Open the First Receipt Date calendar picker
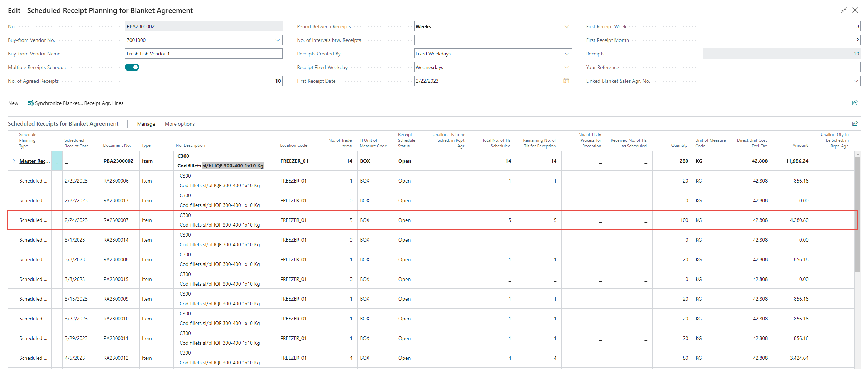 click(566, 81)
